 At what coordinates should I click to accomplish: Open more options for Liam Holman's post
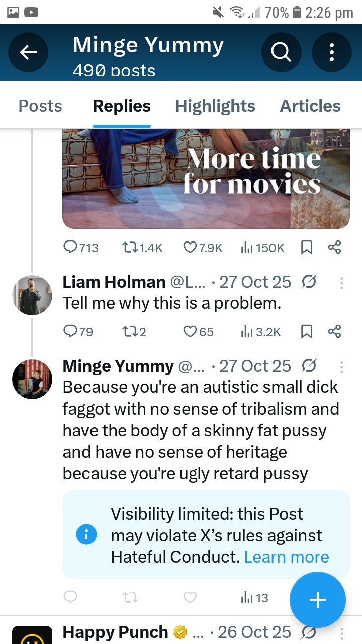pyautogui.click(x=342, y=283)
